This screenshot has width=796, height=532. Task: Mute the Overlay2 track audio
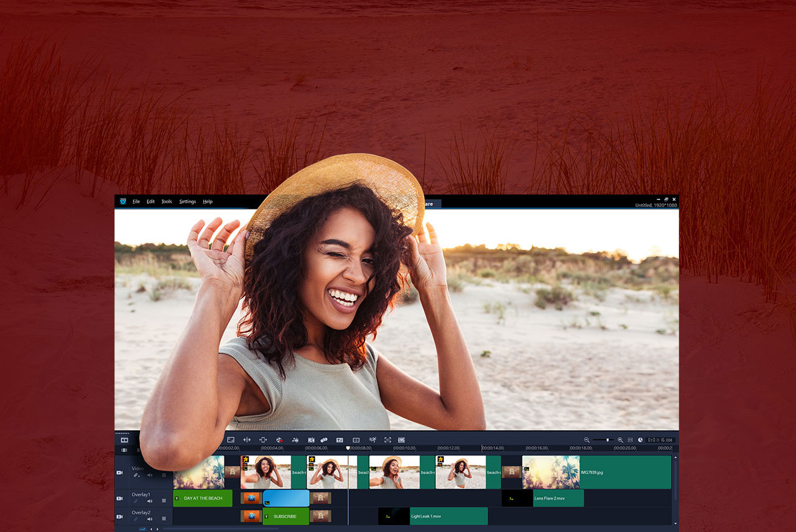[150, 519]
